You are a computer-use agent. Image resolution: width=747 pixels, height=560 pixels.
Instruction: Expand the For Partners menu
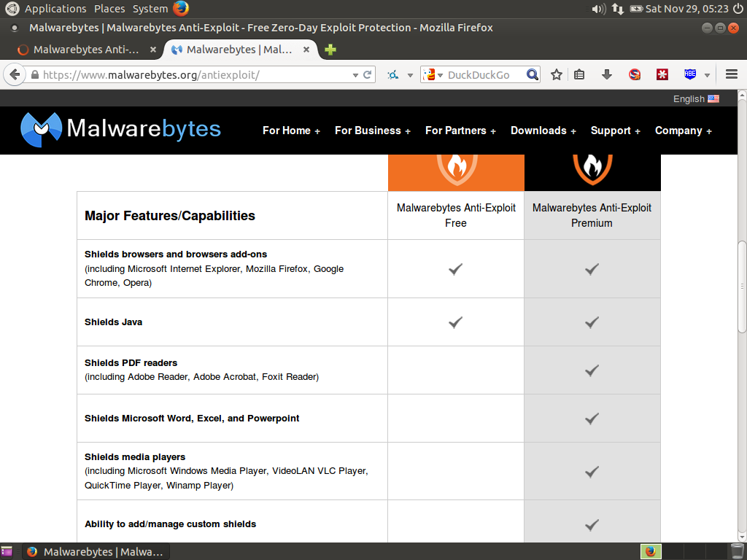click(461, 131)
